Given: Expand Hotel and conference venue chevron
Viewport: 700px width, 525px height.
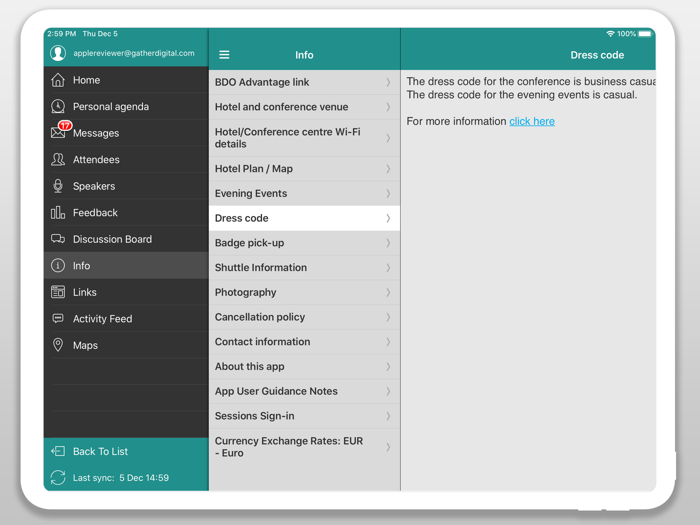Looking at the screenshot, I should click(x=388, y=107).
